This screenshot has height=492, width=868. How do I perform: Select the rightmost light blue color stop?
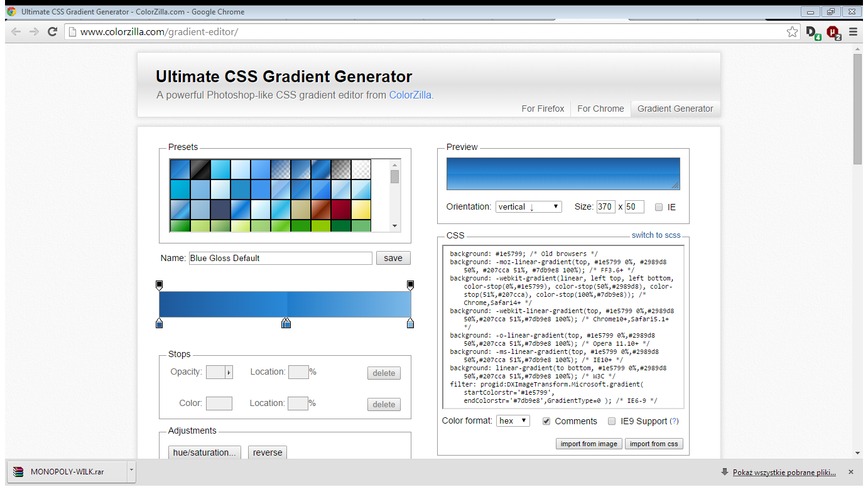coord(410,323)
